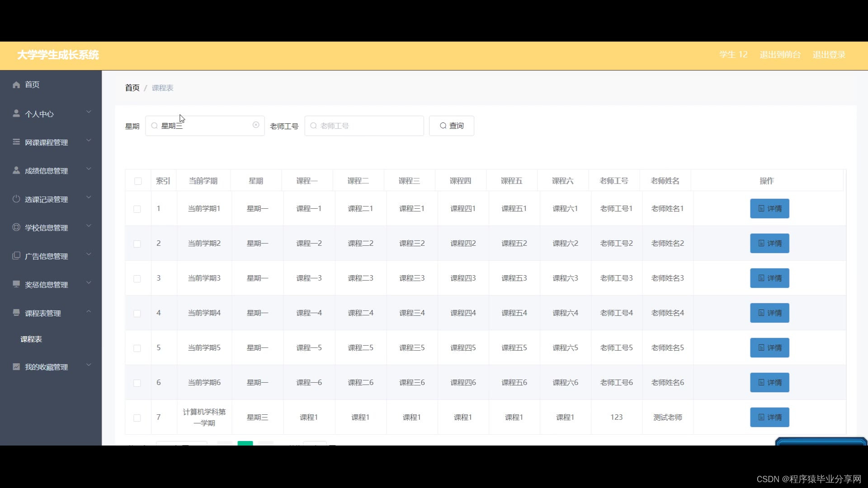Click the home icon beside 首页 in sidebar
Viewport: 868px width, 488px height.
coord(16,84)
